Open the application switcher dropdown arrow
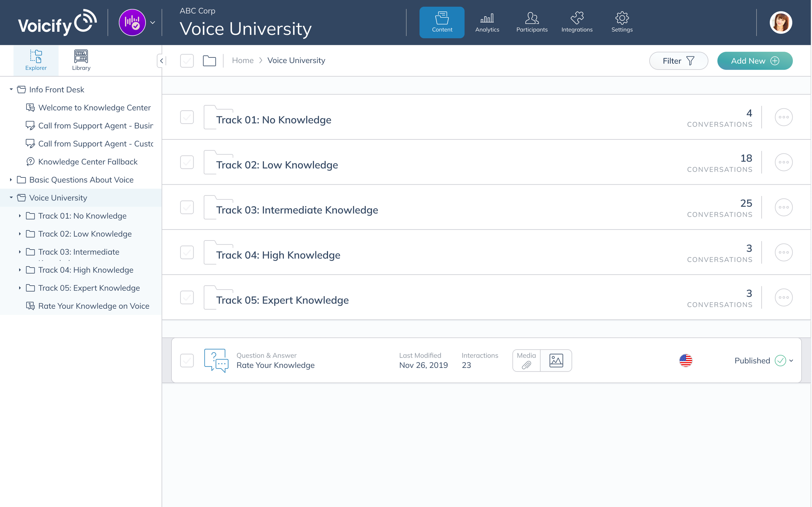Screen dimensions: 812x507 [x=152, y=22]
